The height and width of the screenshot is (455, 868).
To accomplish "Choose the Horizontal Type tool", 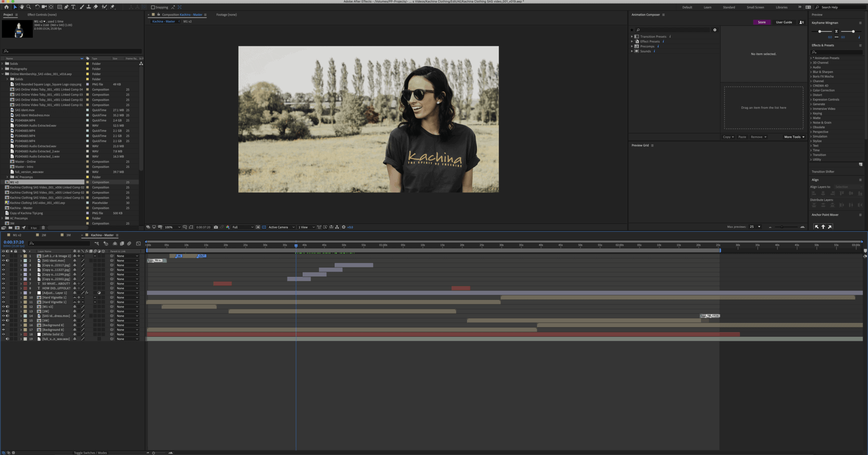I will [x=73, y=7].
